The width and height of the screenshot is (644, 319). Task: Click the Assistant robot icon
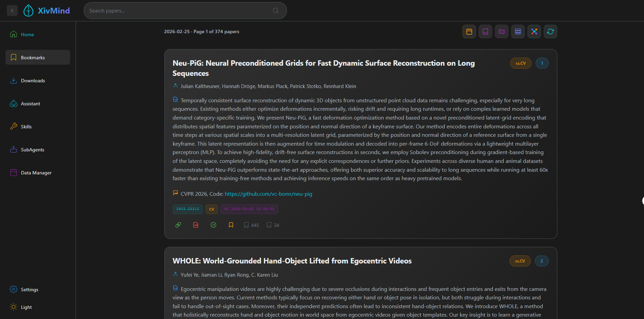(14, 103)
